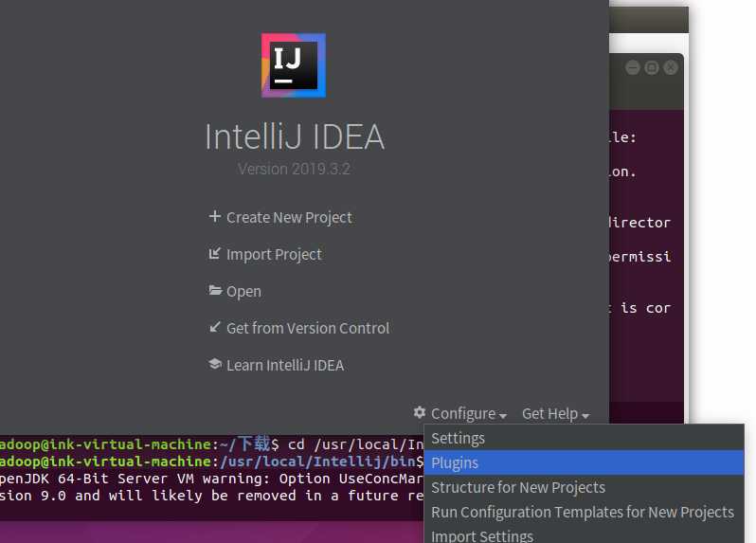Image resolution: width=756 pixels, height=543 pixels.
Task: Click the folder icon beside Open
Action: [x=215, y=290]
